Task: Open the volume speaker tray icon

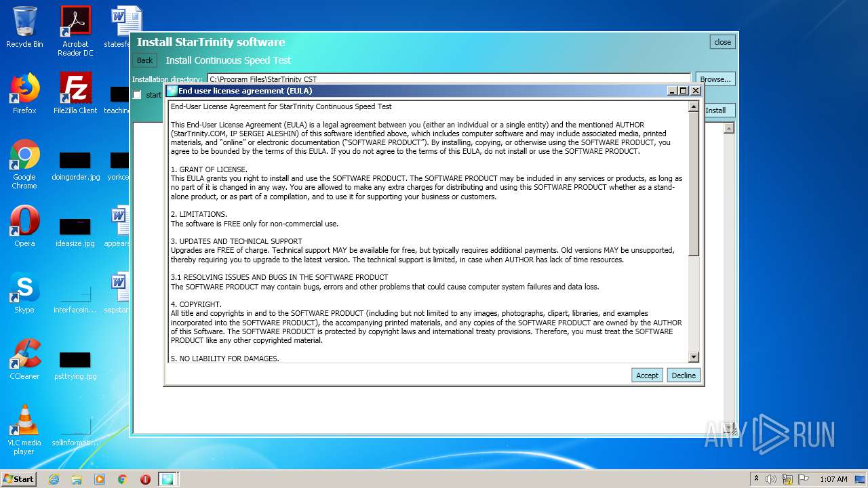Action: pos(771,479)
